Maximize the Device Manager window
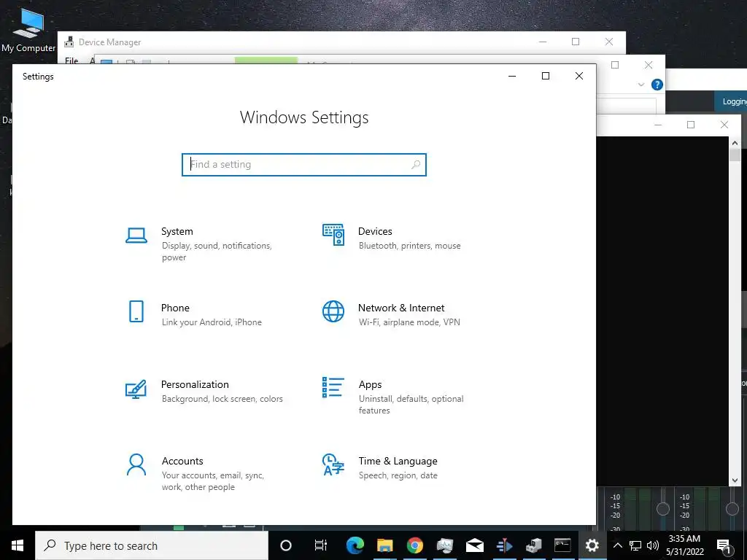Screen dimensions: 747x560 (576, 42)
